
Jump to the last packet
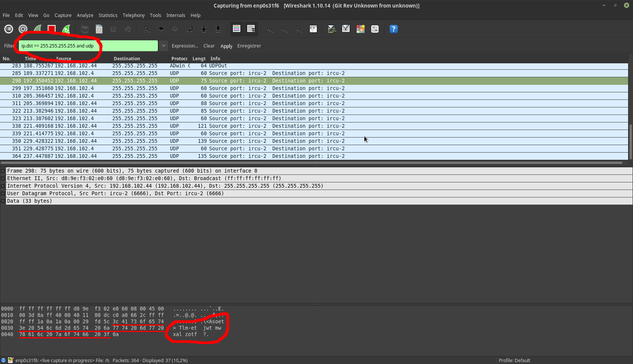pos(218,29)
